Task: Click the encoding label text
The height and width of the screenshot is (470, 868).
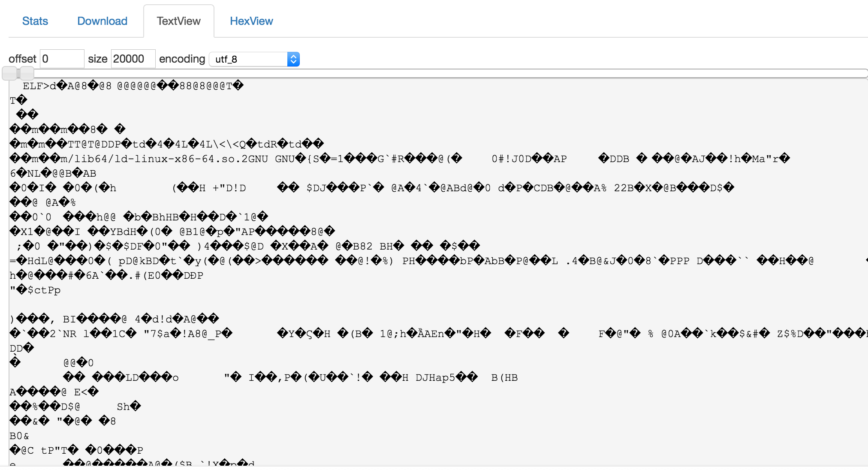Action: pos(182,59)
